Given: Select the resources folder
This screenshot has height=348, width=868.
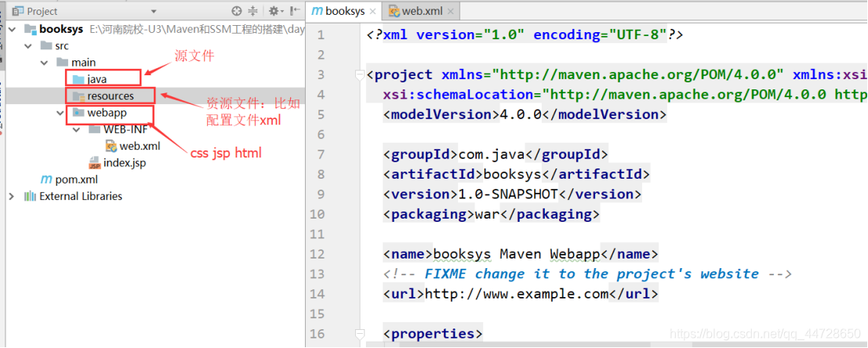Looking at the screenshot, I should [x=103, y=96].
